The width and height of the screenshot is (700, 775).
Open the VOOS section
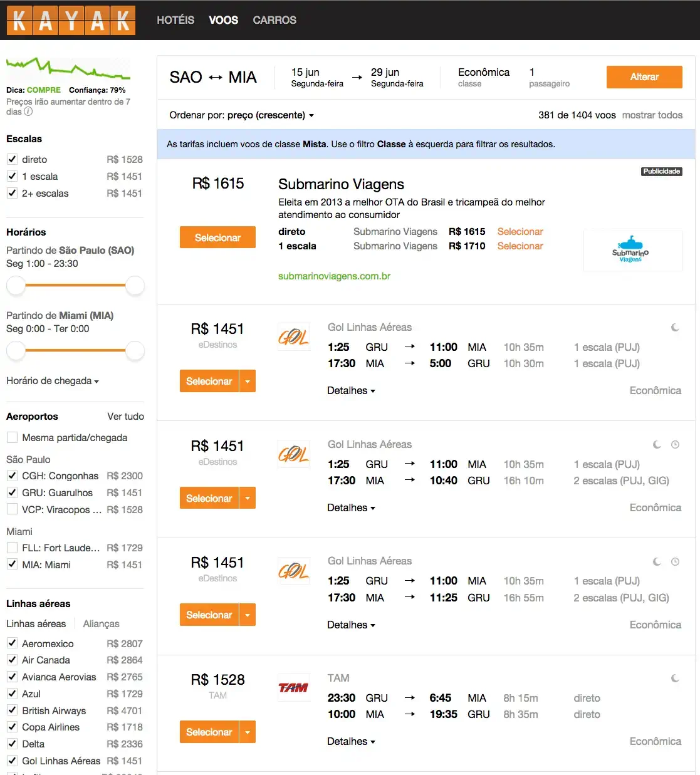[224, 20]
